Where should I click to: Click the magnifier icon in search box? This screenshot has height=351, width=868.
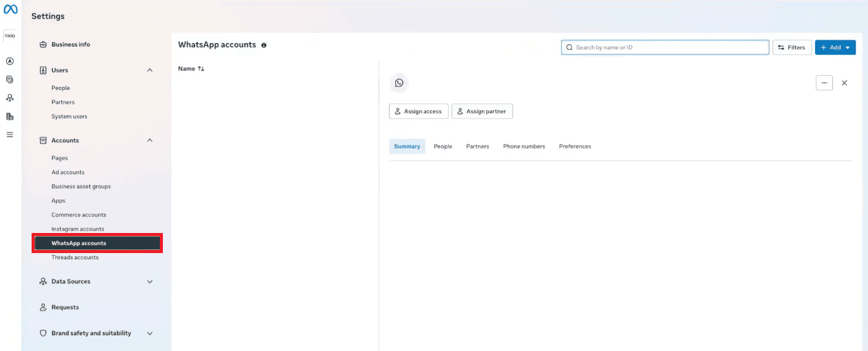coord(570,47)
